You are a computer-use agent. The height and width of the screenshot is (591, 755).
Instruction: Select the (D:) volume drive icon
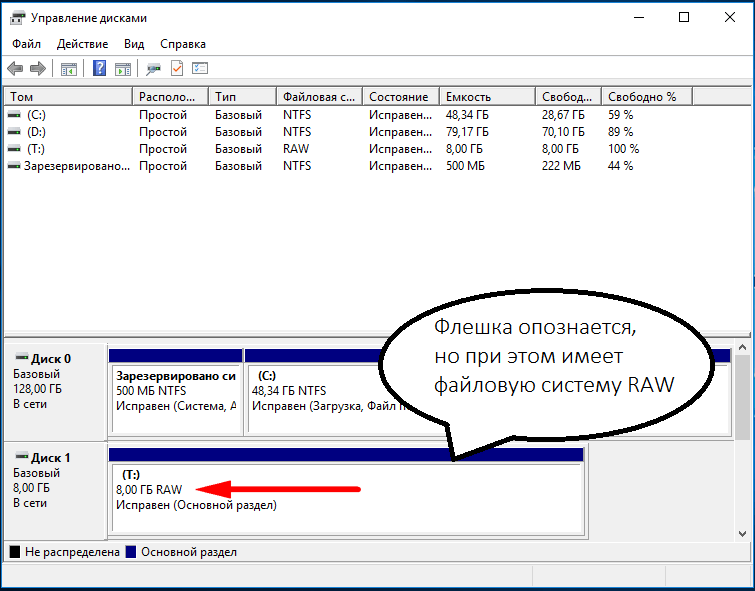click(14, 132)
